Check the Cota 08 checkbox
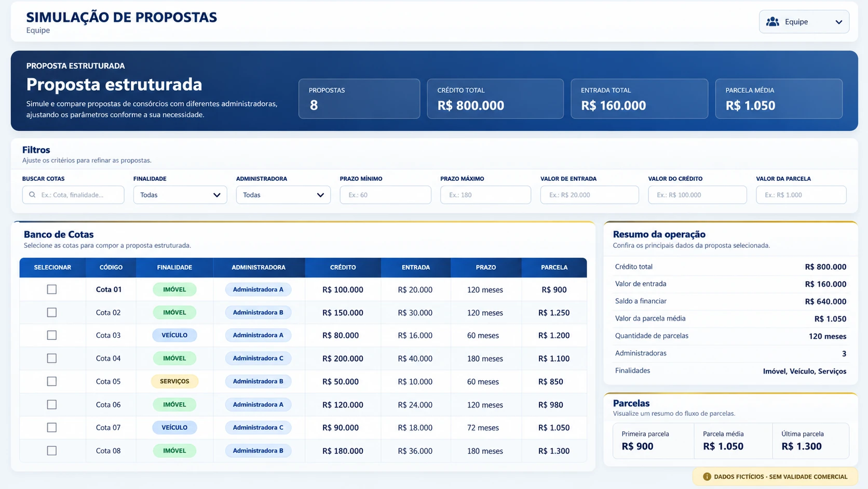868x489 pixels. (52, 451)
